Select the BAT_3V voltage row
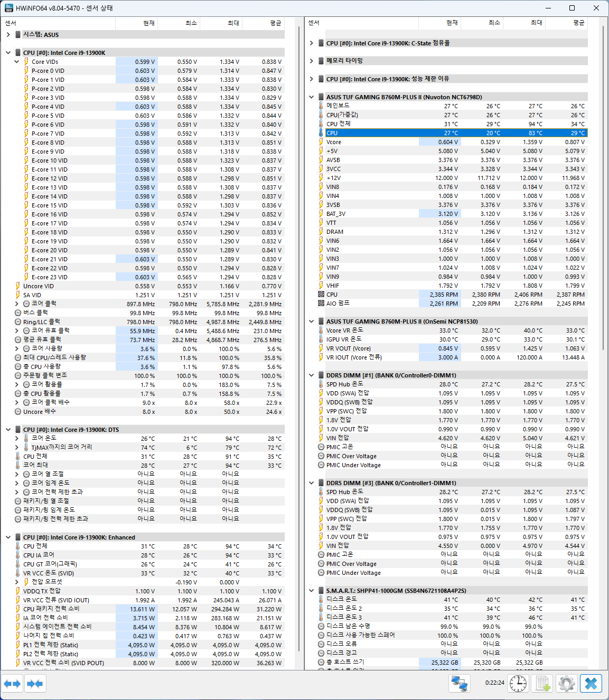Viewport: 609px width, 700px height. coord(452,214)
